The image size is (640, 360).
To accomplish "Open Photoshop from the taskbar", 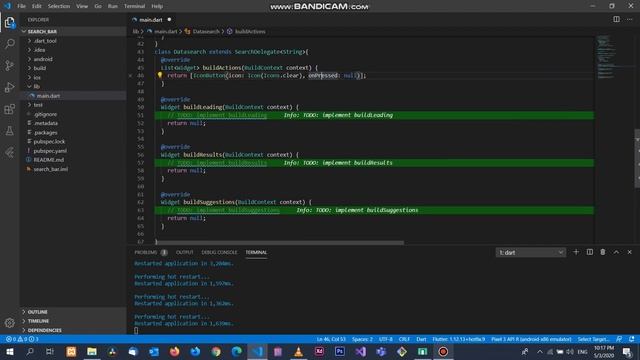I will coord(340,351).
